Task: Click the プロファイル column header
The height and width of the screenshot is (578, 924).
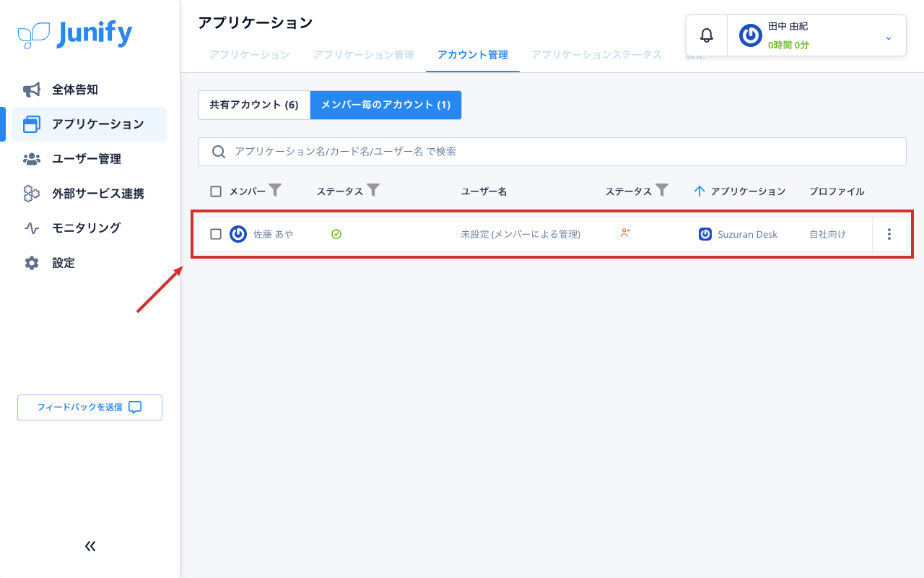Action: point(837,191)
